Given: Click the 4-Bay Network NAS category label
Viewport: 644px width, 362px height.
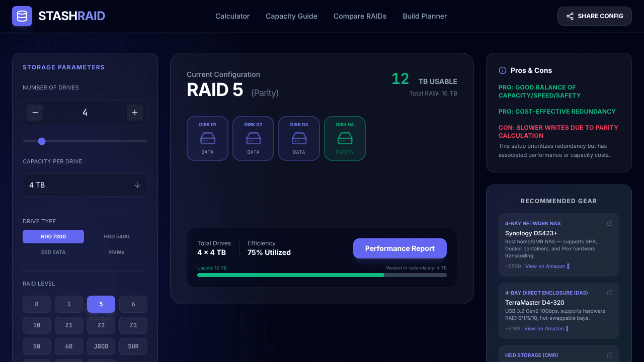Looking at the screenshot, I should tap(533, 223).
